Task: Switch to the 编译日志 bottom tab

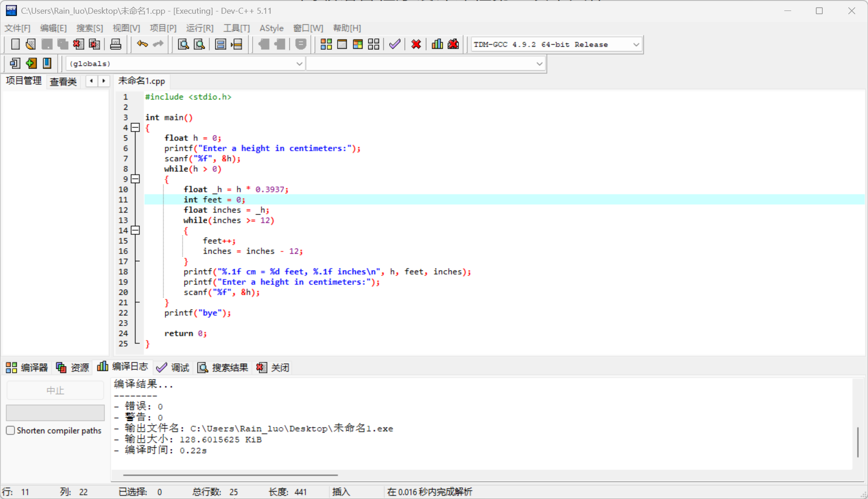Action: [x=123, y=367]
